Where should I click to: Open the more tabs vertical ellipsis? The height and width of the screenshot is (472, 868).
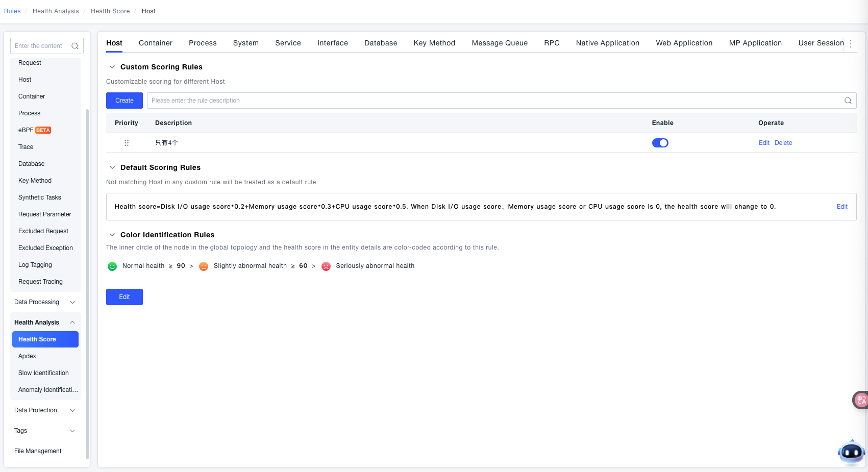pyautogui.click(x=851, y=44)
